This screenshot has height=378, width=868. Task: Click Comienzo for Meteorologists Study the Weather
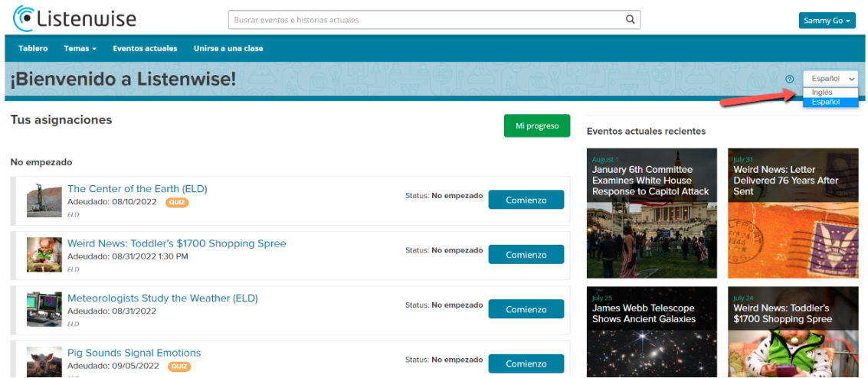pyautogui.click(x=526, y=309)
